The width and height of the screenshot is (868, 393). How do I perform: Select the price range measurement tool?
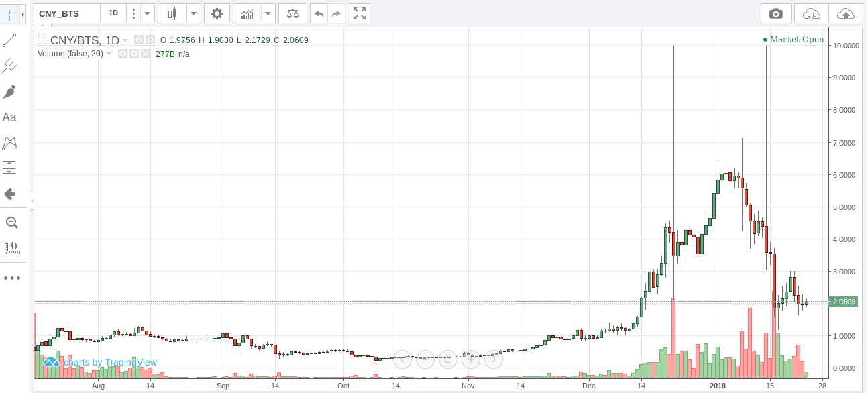[10, 168]
